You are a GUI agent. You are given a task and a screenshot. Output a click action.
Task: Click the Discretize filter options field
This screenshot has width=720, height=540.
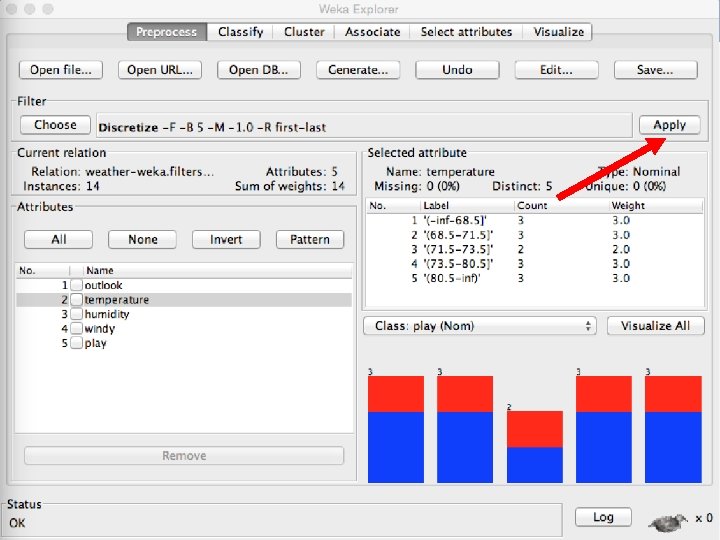pyautogui.click(x=365, y=126)
